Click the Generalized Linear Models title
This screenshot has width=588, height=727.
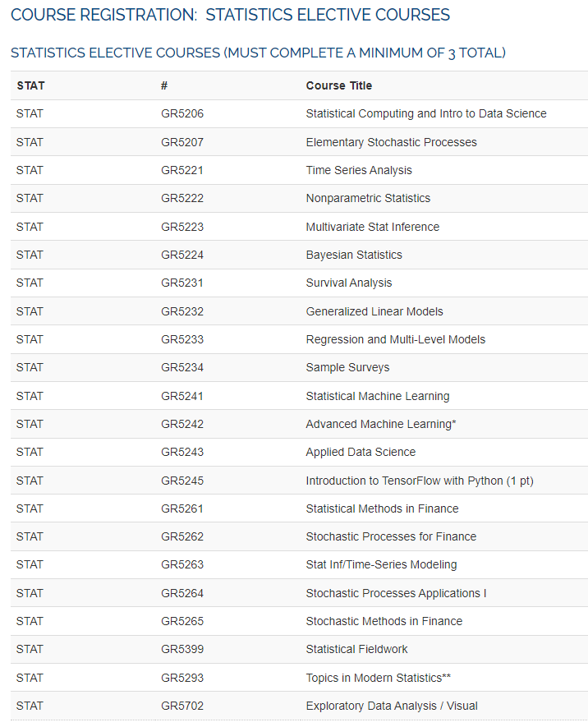[374, 311]
